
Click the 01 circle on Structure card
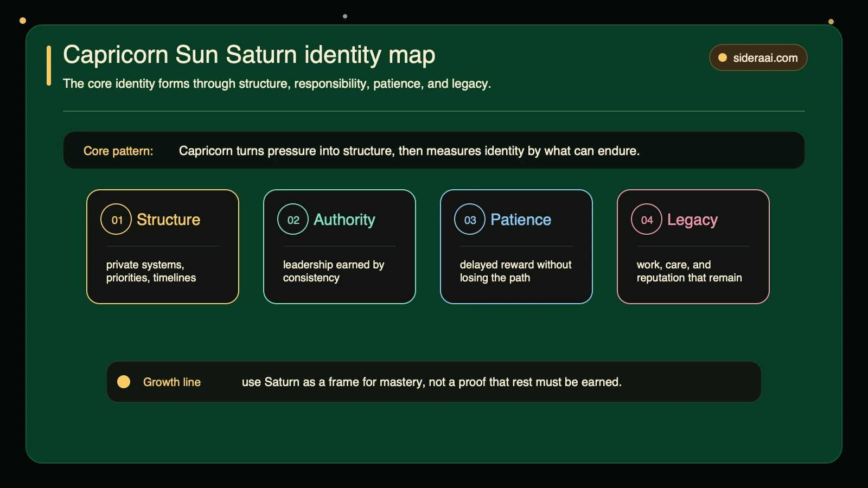pyautogui.click(x=116, y=219)
